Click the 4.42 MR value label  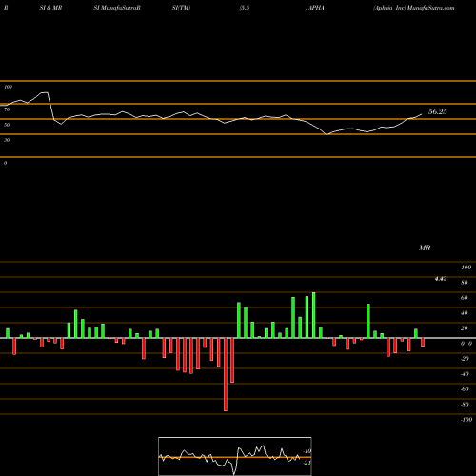(441, 279)
